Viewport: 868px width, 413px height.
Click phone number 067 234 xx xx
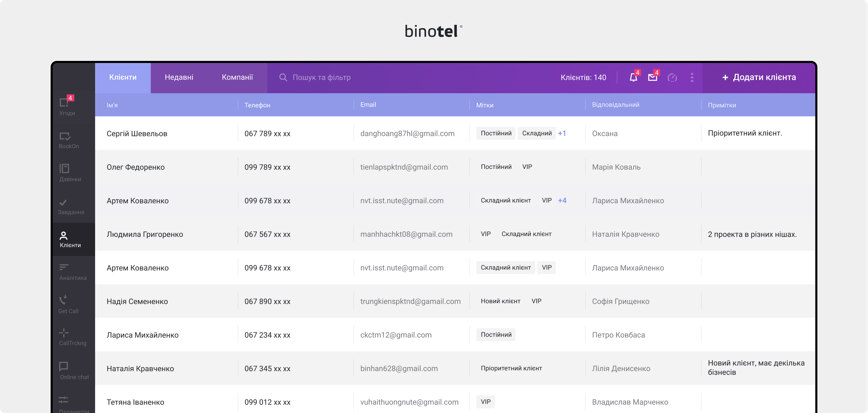(268, 335)
